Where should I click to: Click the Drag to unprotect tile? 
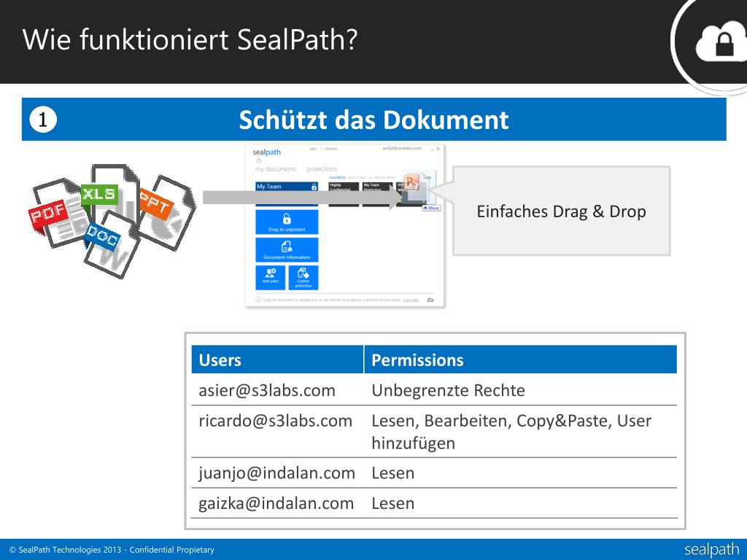coord(287,222)
